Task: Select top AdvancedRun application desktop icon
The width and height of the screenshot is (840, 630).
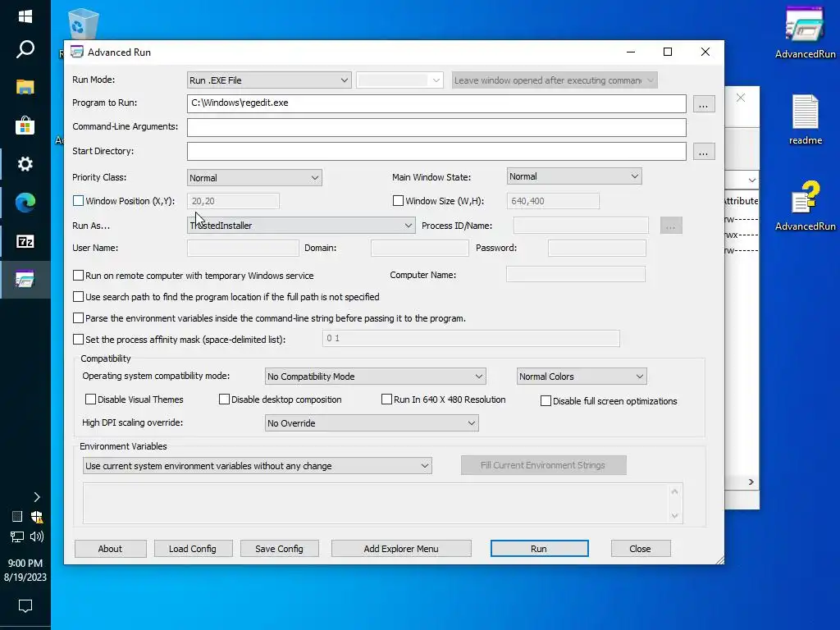Action: click(805, 33)
